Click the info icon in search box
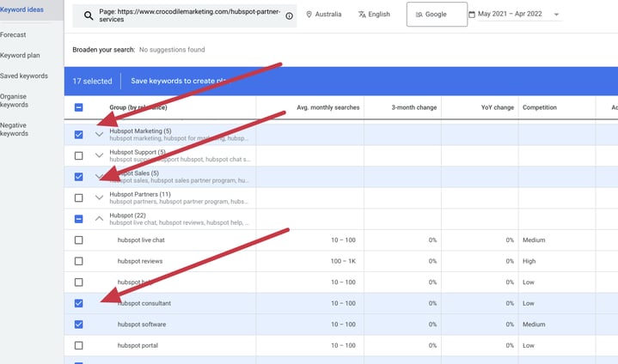Image resolution: width=618 pixels, height=364 pixels. click(290, 15)
